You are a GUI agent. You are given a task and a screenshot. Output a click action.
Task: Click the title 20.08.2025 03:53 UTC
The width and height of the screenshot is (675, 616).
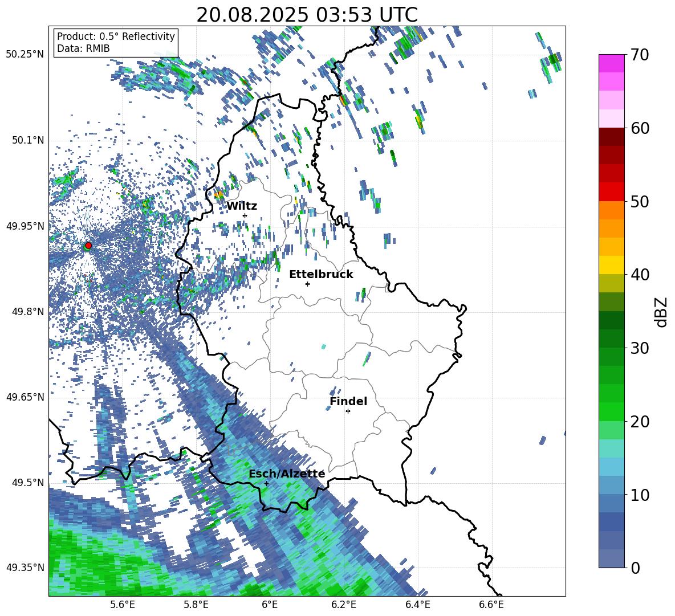307,15
